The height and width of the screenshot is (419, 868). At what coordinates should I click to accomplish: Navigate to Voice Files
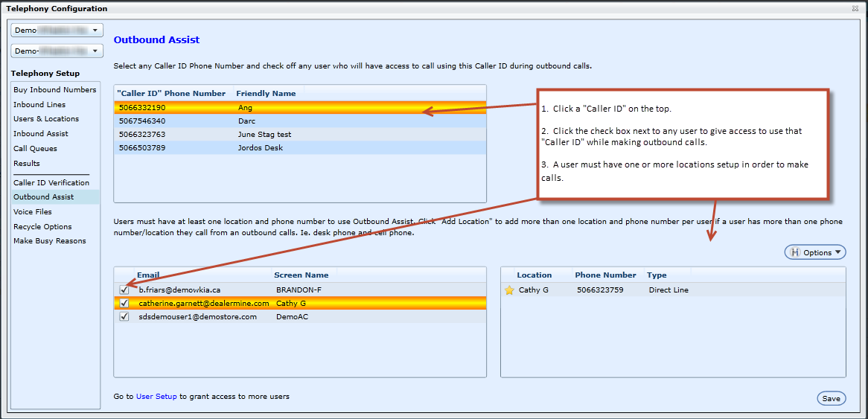33,212
